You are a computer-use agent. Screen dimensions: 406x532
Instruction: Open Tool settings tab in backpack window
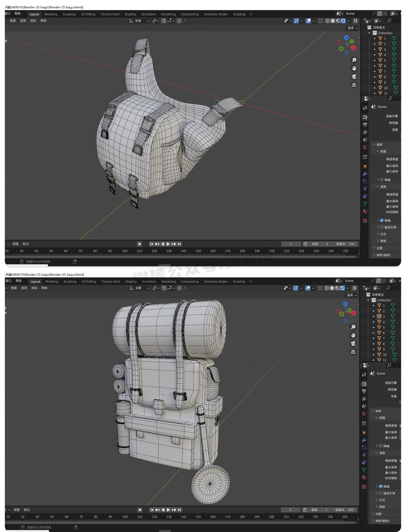pos(364,374)
